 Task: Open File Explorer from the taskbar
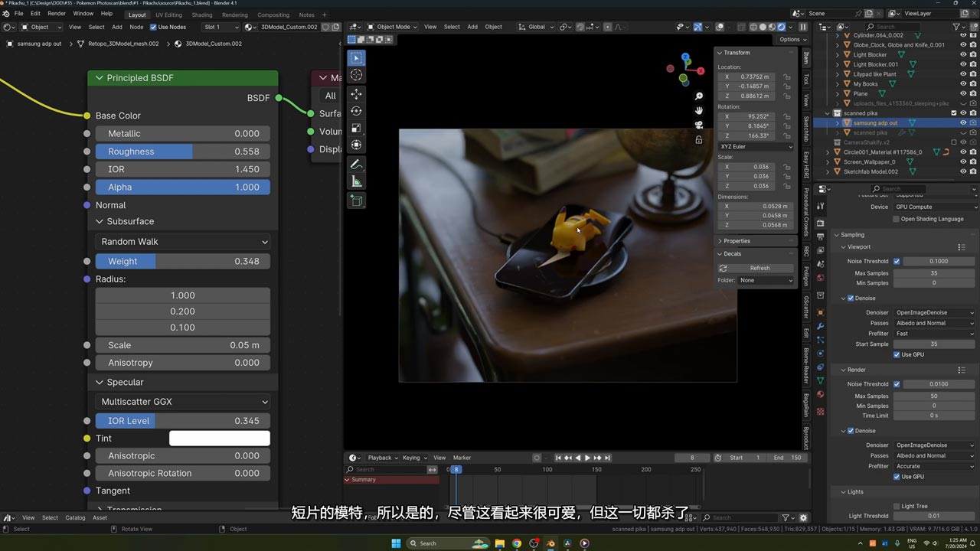(x=500, y=543)
